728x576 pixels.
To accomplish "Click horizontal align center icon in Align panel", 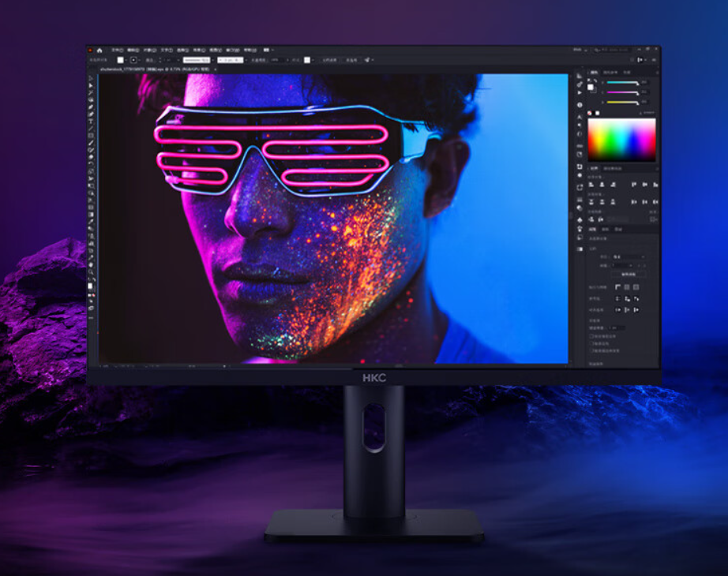I will [x=602, y=185].
